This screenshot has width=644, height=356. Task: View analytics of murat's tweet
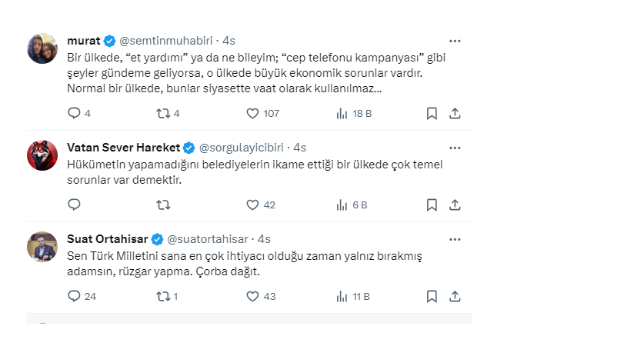coord(342,113)
